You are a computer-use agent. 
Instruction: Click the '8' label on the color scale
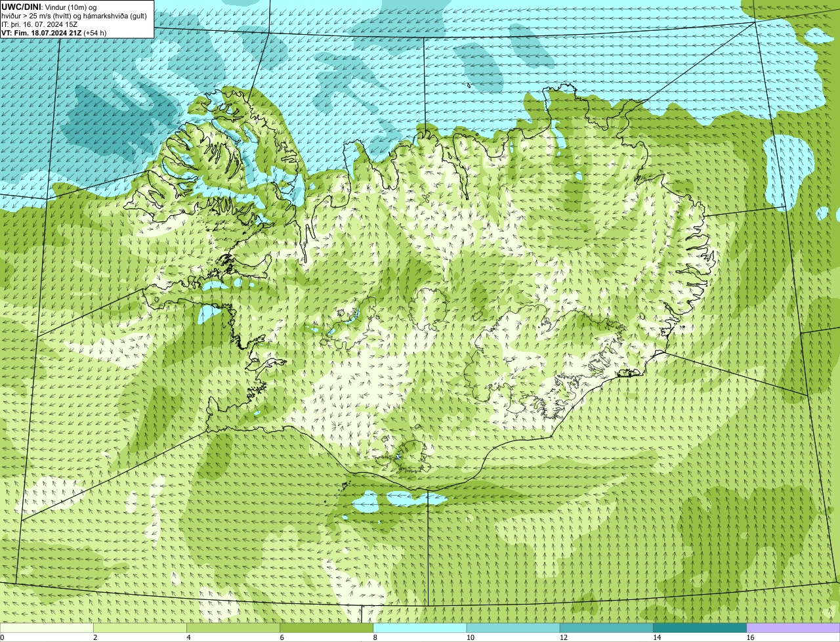tap(375, 637)
